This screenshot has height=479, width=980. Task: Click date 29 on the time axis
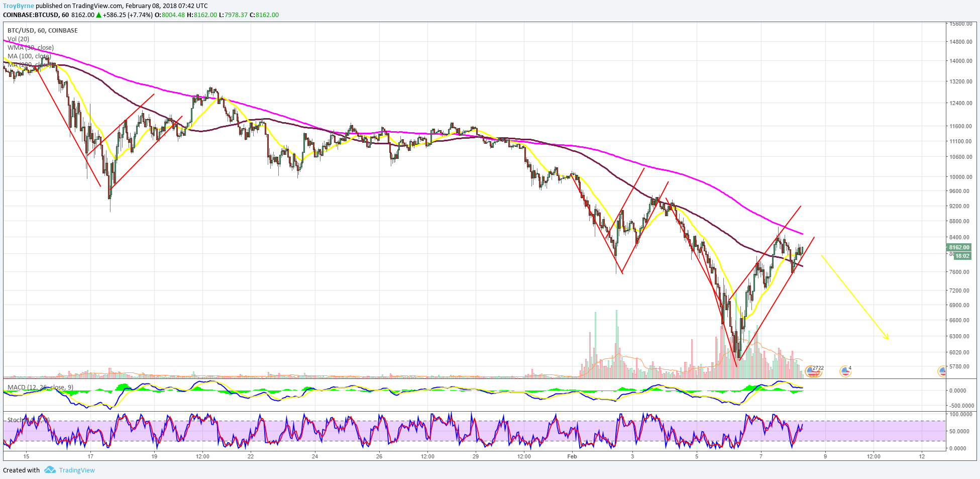pos(476,456)
